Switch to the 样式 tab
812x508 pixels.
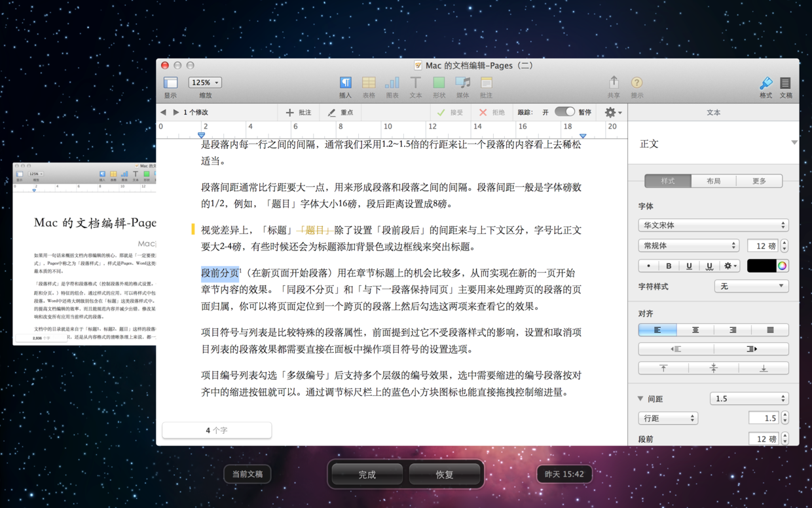pos(667,181)
